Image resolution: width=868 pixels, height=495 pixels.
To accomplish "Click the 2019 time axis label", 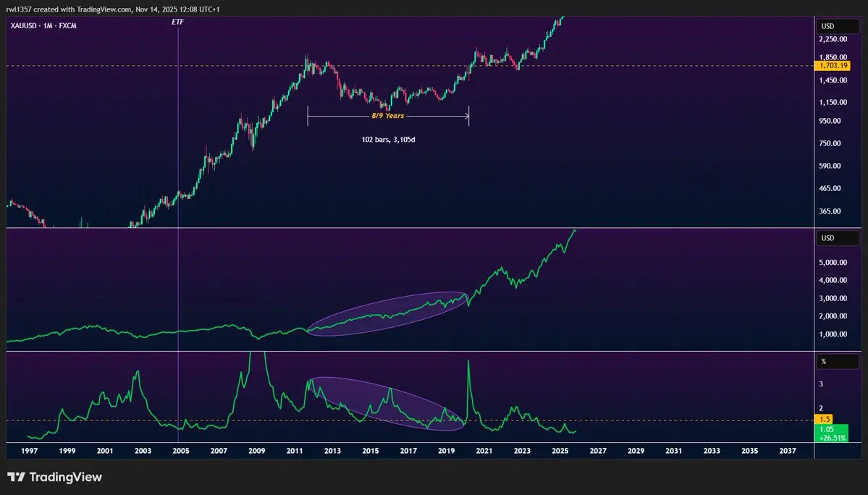I will [446, 451].
